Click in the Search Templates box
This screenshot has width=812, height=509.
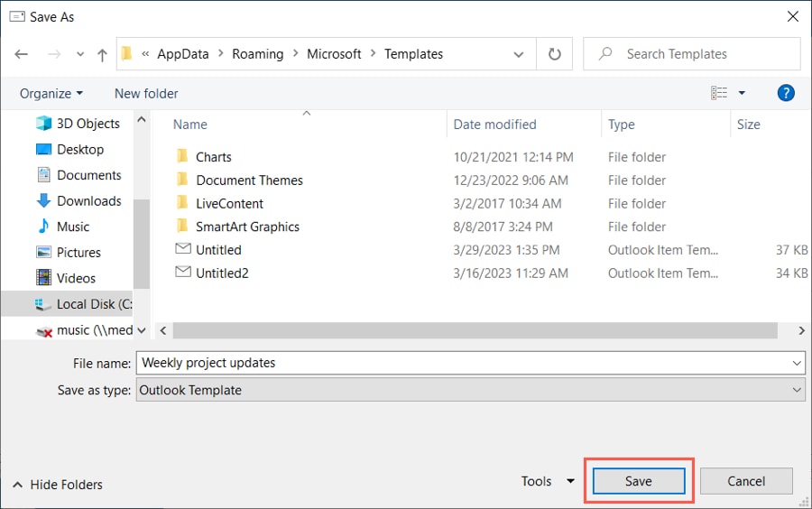tap(691, 54)
